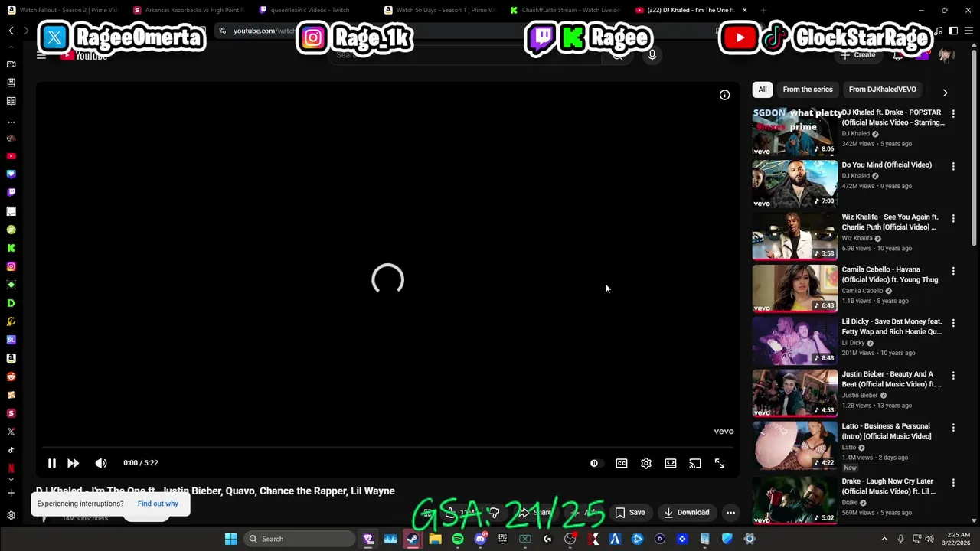This screenshot has width=980, height=551.
Task: Open the YouTube guide hamburger menu
Action: (x=41, y=55)
